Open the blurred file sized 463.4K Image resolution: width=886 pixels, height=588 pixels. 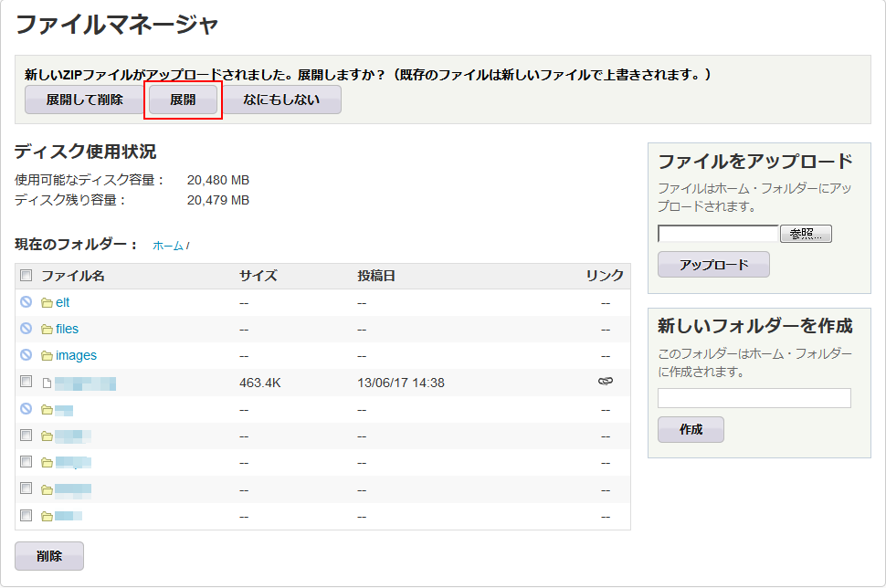pos(85,383)
